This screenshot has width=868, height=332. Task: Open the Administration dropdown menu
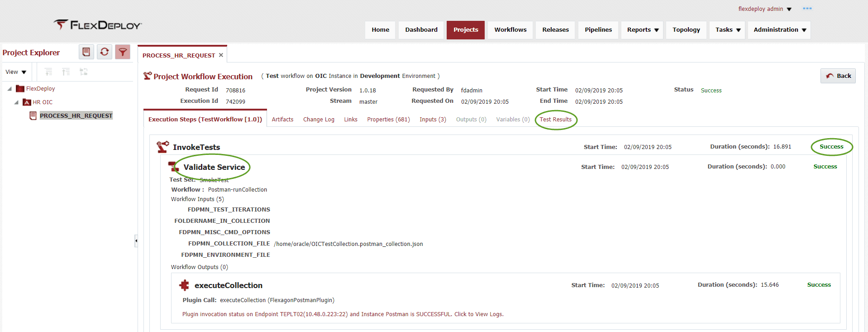click(x=779, y=30)
